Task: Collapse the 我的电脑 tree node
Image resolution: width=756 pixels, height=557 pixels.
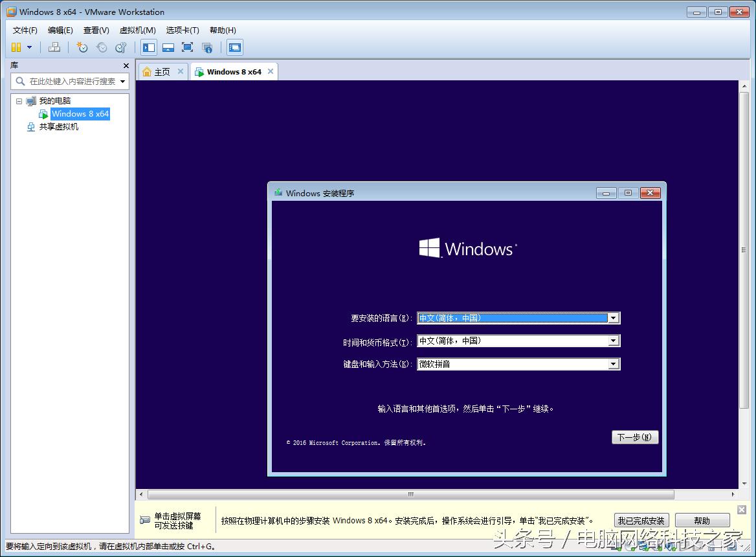Action: (x=19, y=101)
